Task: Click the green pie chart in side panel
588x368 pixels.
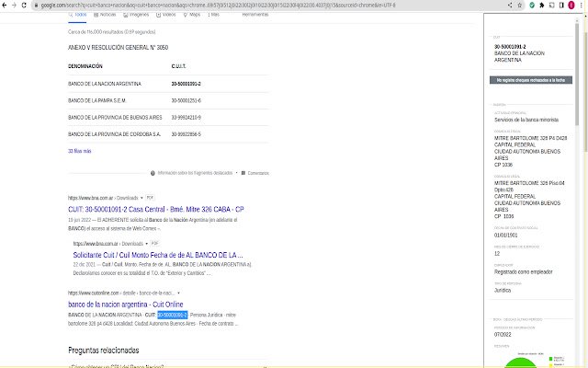Action: point(521,362)
